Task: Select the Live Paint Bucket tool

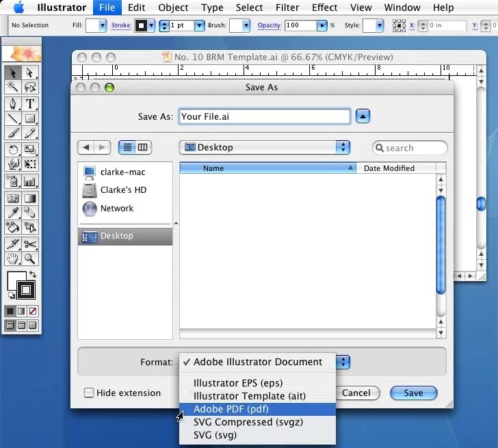Action: coord(13,227)
